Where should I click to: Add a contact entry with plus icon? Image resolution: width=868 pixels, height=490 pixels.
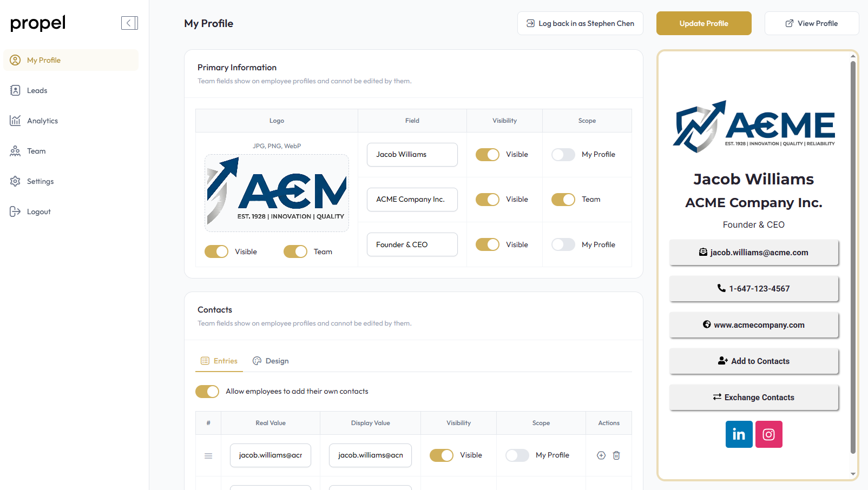[601, 455]
